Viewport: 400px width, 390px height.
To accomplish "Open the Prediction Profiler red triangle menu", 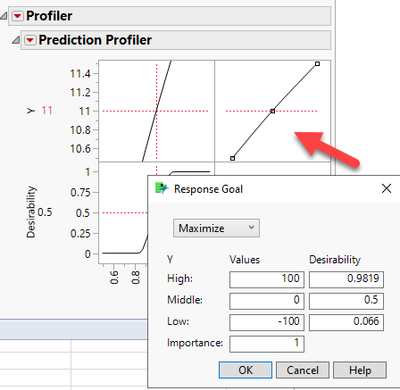I will click(x=30, y=40).
